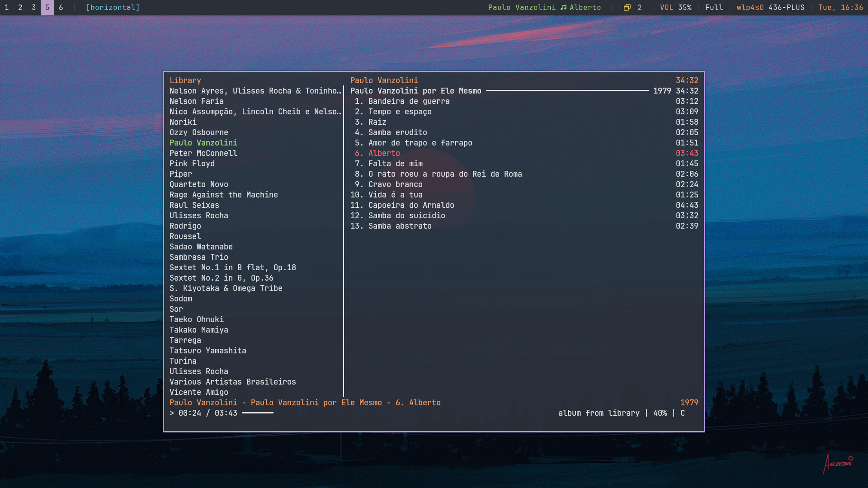Click the 00:24 / 03:43 elapsed time

[x=208, y=413]
